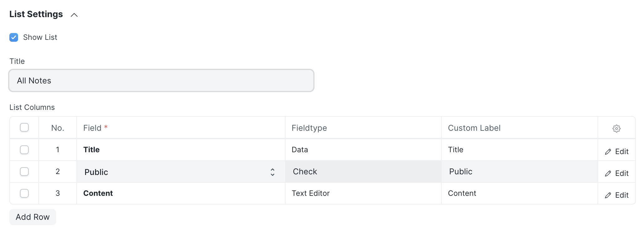Viewport: 644px width, 231px height.
Task: Click the Content field cell in row 3
Action: tap(181, 193)
